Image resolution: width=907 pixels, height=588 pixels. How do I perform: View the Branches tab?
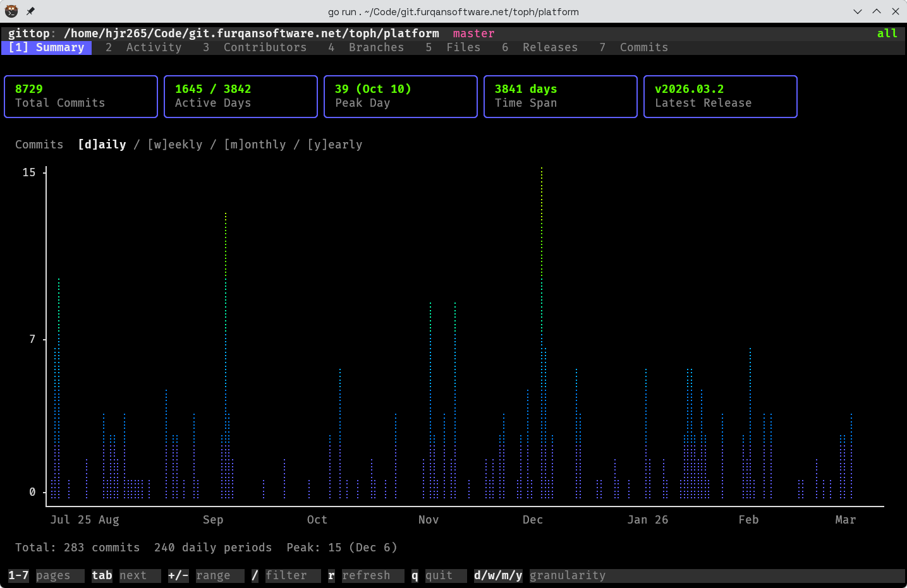pos(376,47)
